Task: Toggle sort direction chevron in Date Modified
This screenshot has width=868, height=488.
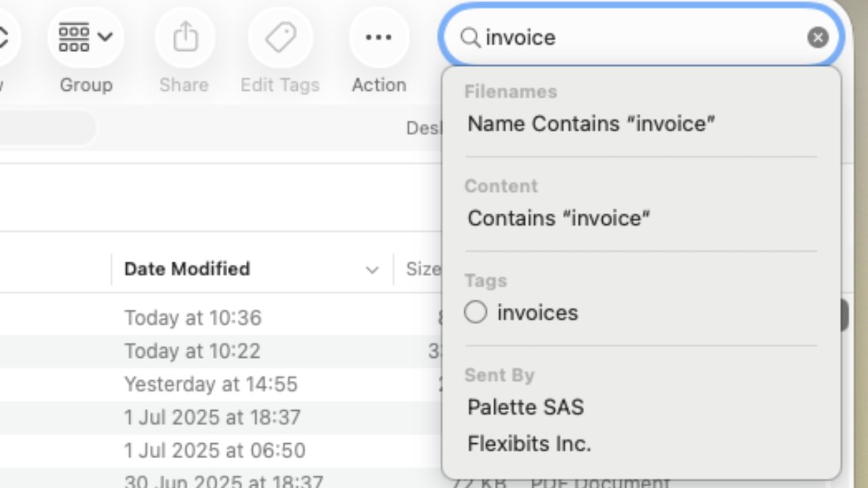Action: point(372,270)
